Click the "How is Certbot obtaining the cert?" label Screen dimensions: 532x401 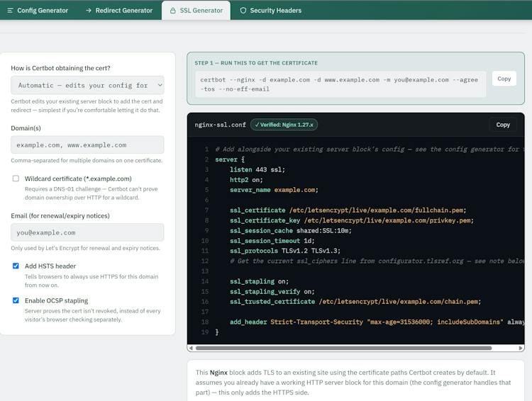[x=60, y=68]
